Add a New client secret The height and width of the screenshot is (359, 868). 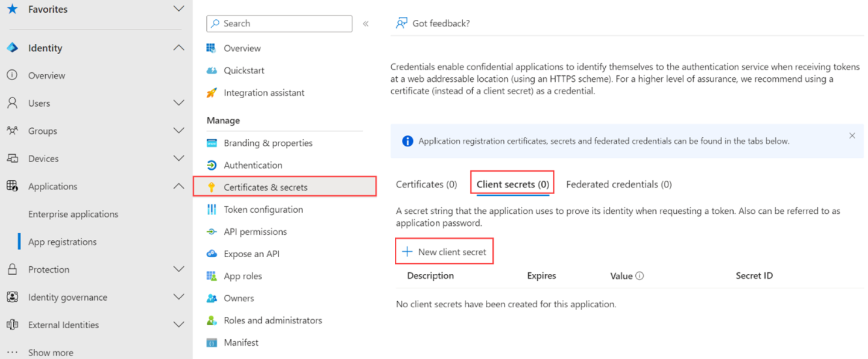(445, 252)
